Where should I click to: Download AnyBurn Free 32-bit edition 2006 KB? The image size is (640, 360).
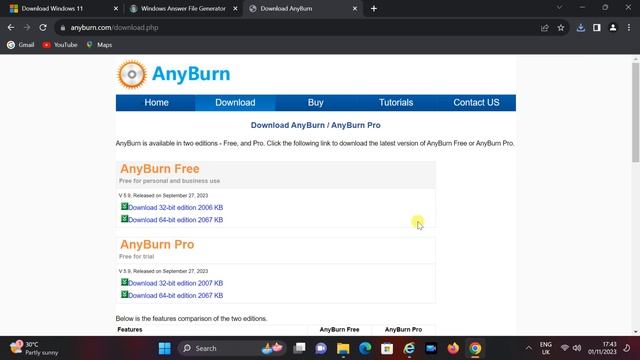(x=176, y=207)
